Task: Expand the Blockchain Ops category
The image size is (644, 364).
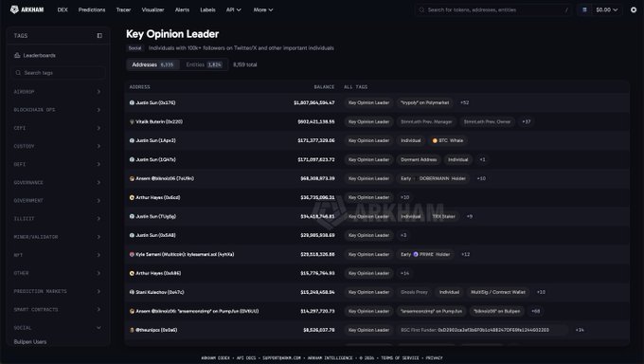Action: click(58, 110)
